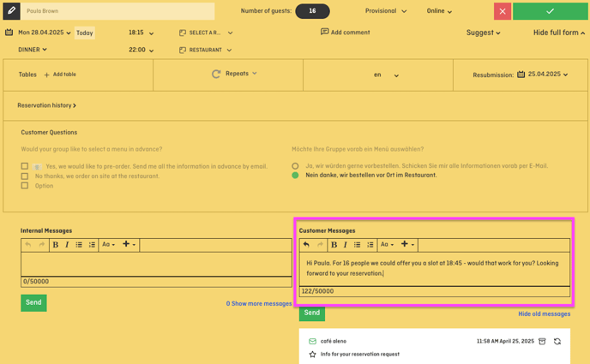
Task: Click into the Internal Messages text area
Action: click(x=156, y=265)
